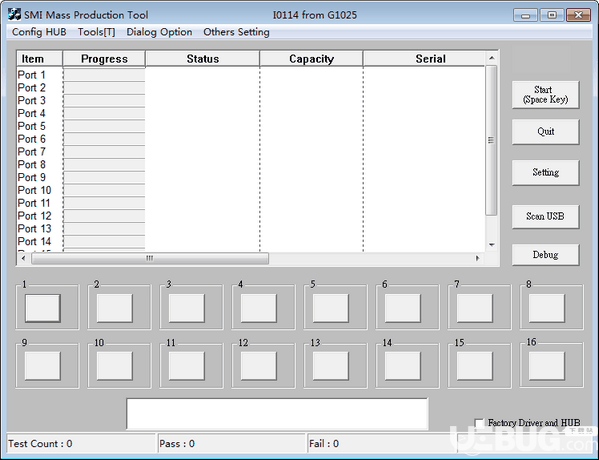
Task: Select the Port 13 row
Action: coord(251,228)
